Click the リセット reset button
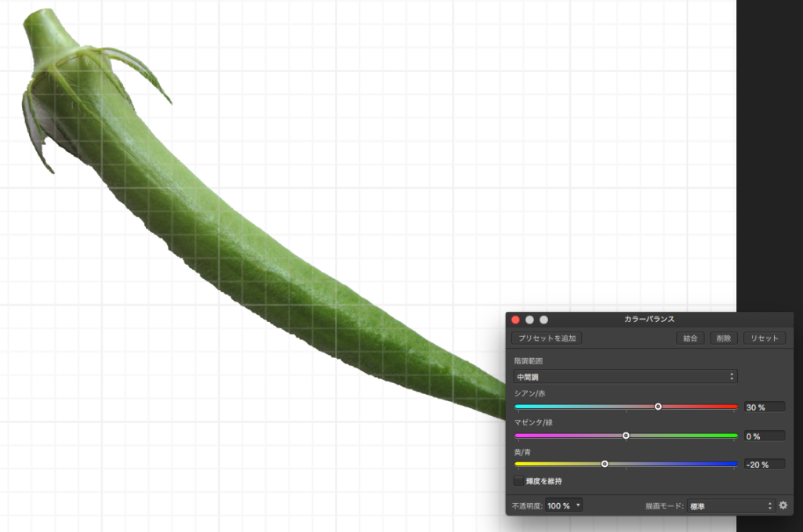The height and width of the screenshot is (532, 803). [764, 338]
